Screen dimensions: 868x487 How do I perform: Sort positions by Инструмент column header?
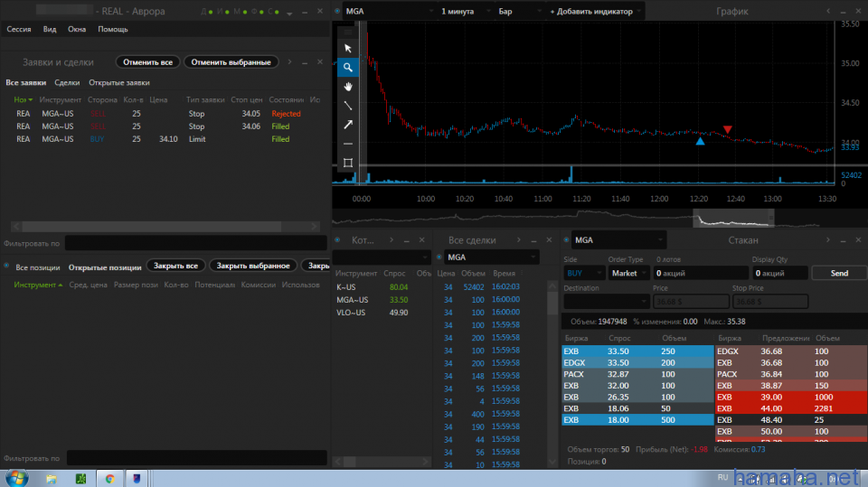[x=38, y=285]
